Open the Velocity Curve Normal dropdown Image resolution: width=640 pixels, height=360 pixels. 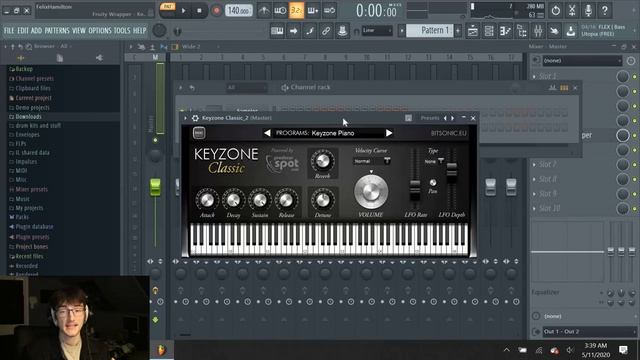pos(371,161)
